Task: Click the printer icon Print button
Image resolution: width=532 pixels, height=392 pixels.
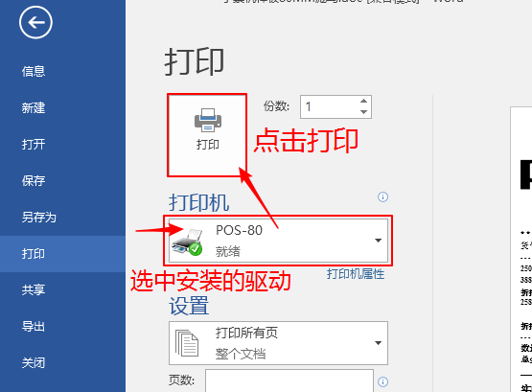Action: pyautogui.click(x=207, y=135)
